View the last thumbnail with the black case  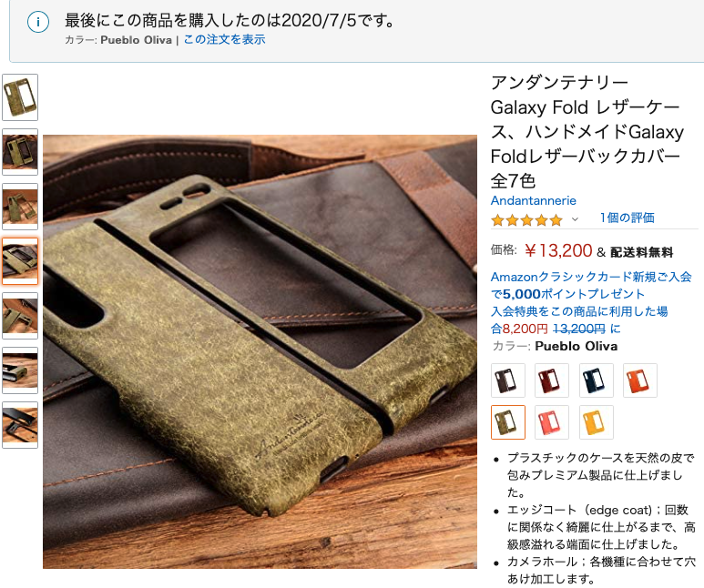20,425
